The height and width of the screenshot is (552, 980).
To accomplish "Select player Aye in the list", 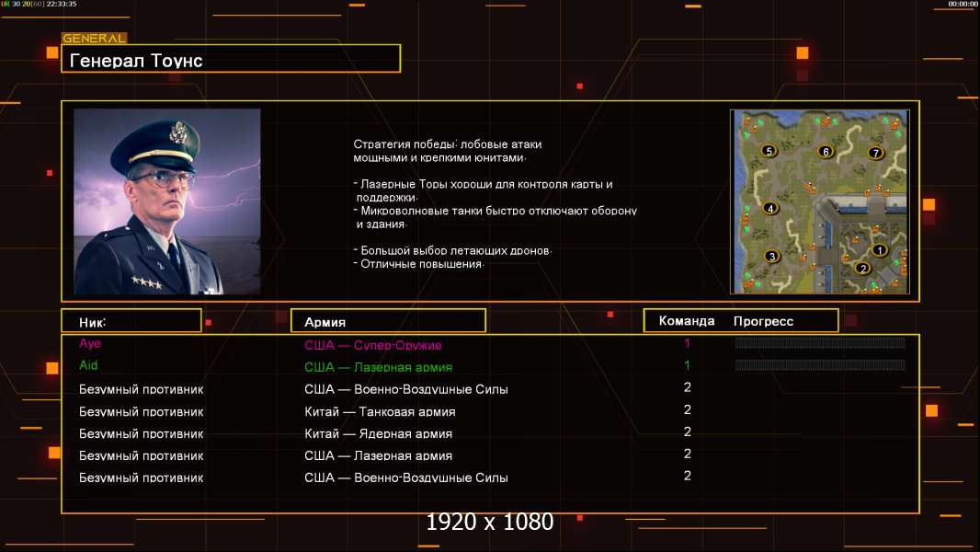I will click(x=90, y=343).
